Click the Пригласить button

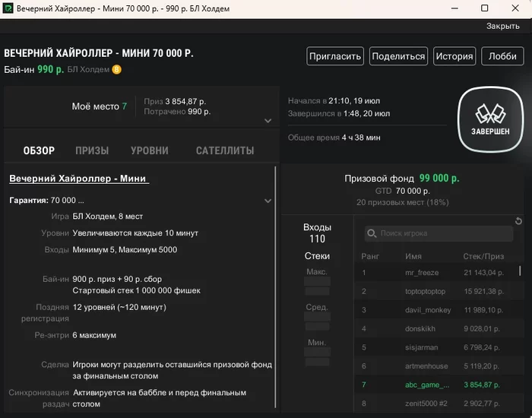click(335, 56)
